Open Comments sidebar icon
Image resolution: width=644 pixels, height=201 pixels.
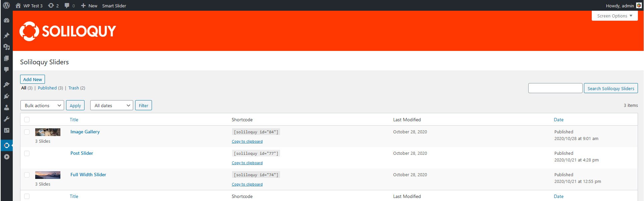point(6,70)
